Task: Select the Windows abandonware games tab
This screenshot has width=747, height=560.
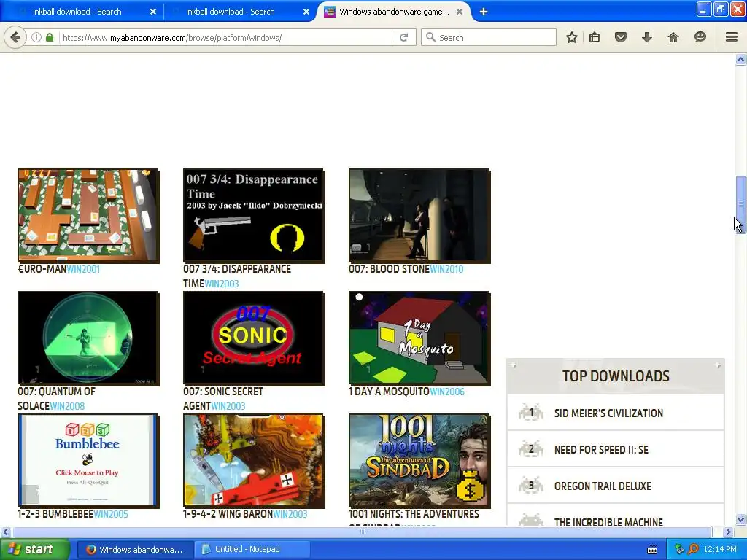Action: 394,12
